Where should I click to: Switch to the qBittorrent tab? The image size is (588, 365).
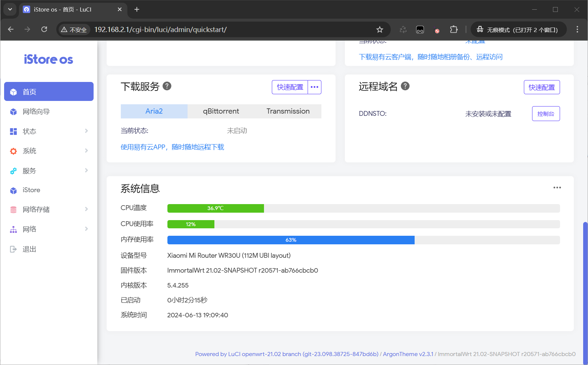coord(221,111)
